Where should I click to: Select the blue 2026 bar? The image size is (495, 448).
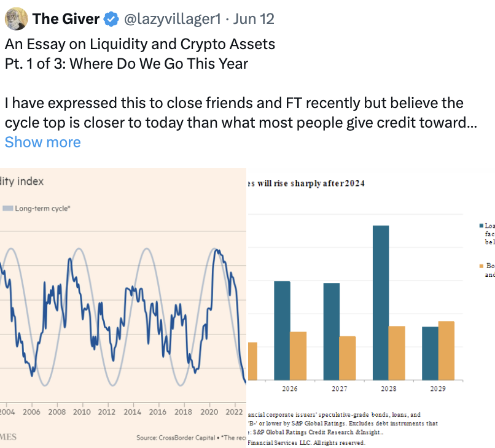282,330
